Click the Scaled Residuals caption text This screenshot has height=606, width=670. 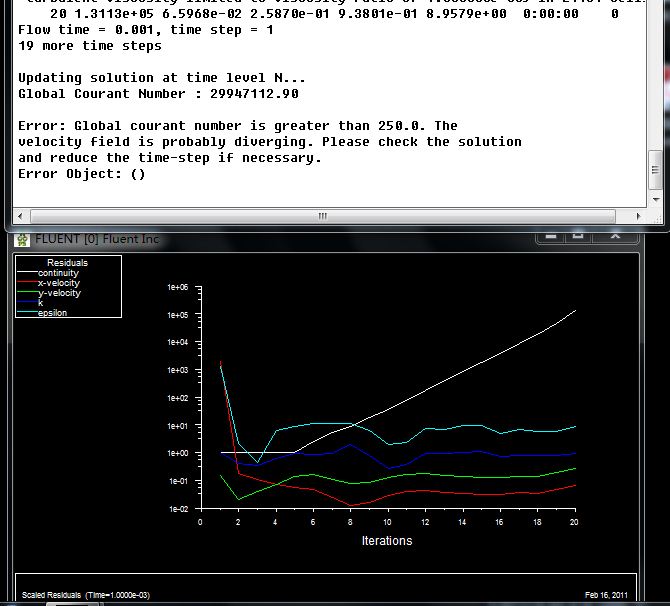coord(86,595)
